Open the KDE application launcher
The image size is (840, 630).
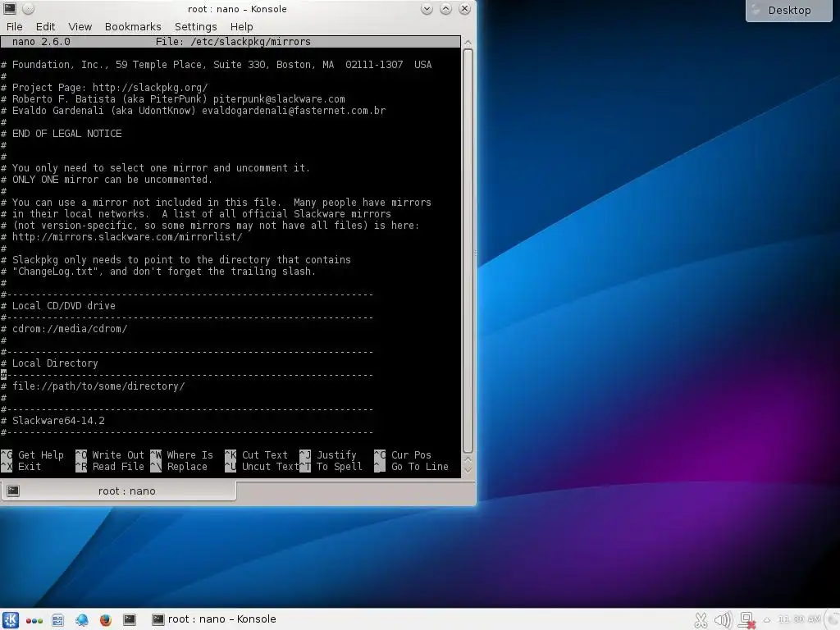[x=10, y=620]
